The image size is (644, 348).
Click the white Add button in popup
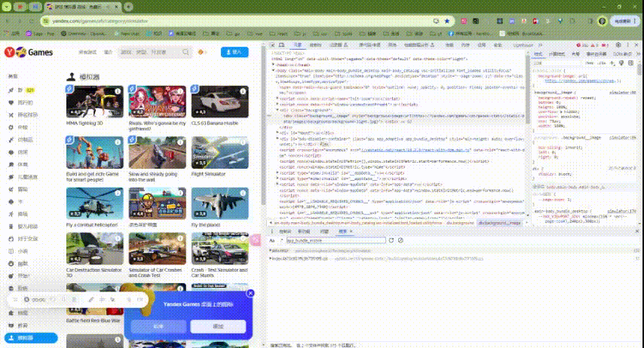(218, 326)
